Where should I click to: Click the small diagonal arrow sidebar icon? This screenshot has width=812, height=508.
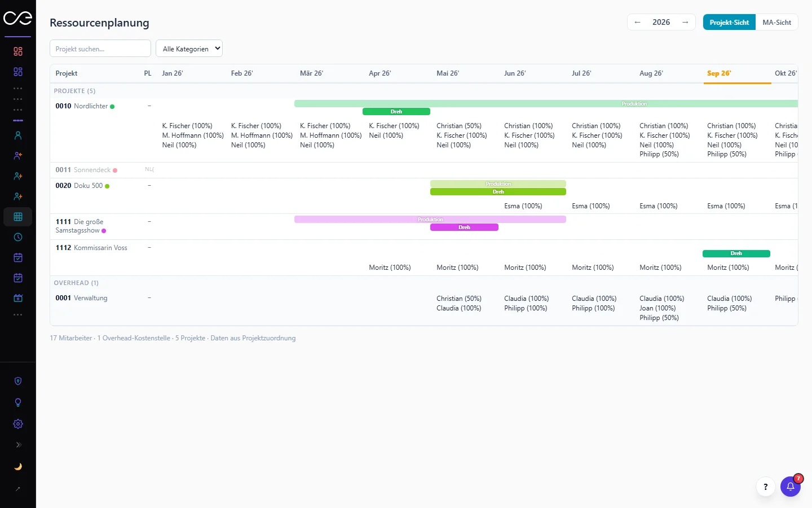point(18,489)
